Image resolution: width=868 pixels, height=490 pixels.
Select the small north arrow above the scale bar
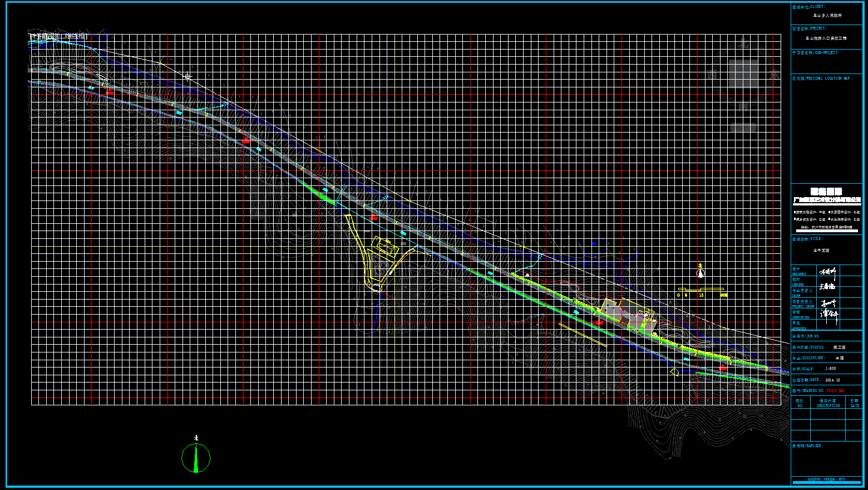(x=701, y=272)
